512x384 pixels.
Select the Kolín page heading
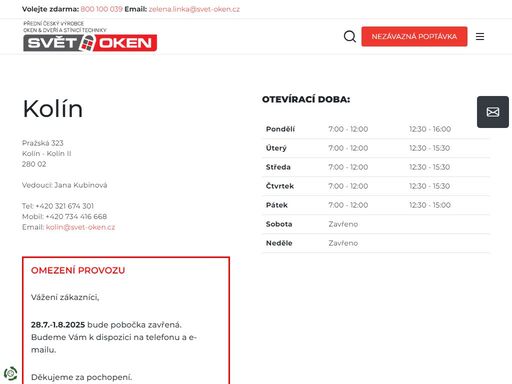point(53,109)
